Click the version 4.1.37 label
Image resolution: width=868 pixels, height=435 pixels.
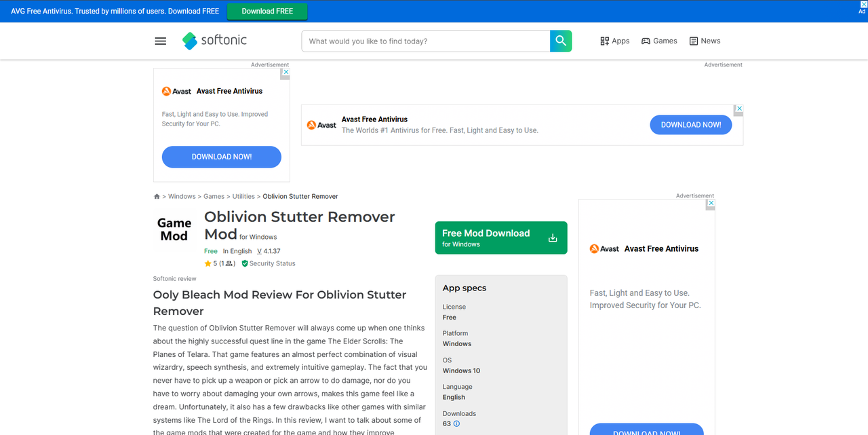pyautogui.click(x=269, y=251)
